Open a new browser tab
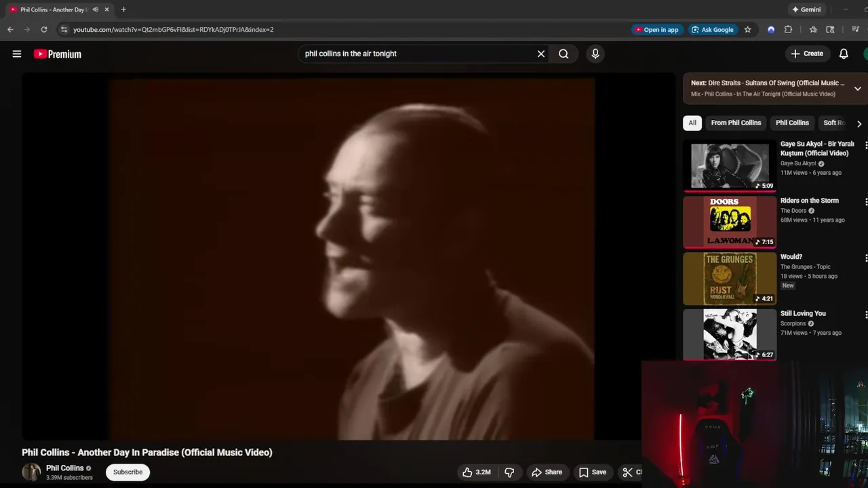The width and height of the screenshot is (868, 488). click(123, 9)
